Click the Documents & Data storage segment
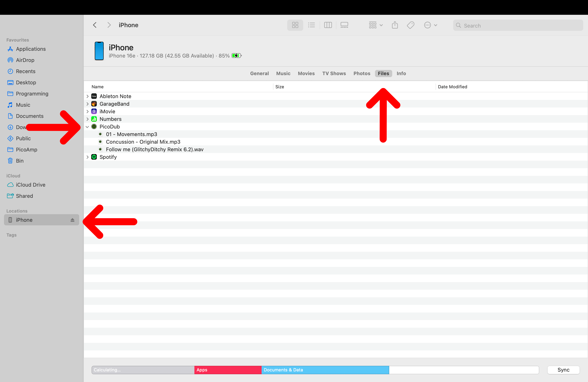The height and width of the screenshot is (382, 588). pos(325,370)
